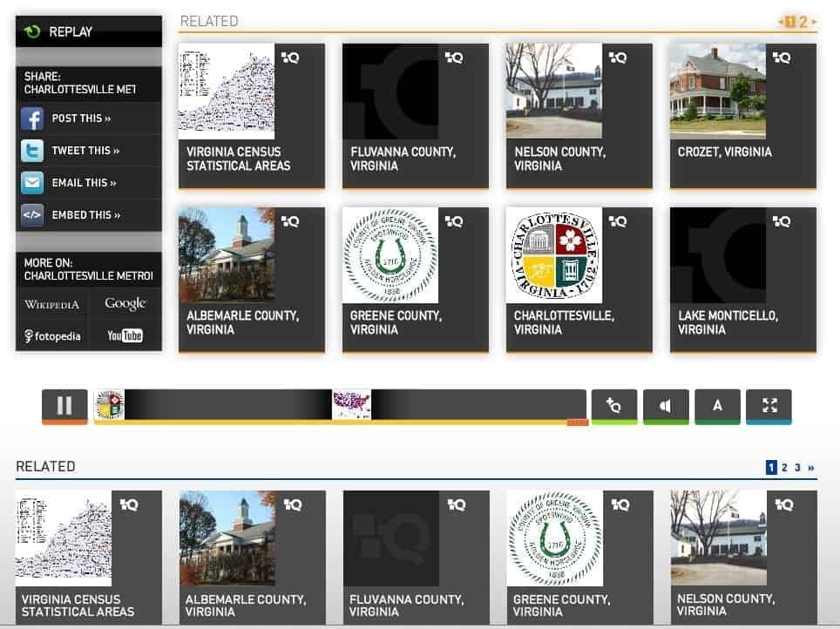Go to page 2 of bottom Related
The width and height of the screenshot is (840, 629).
click(784, 468)
